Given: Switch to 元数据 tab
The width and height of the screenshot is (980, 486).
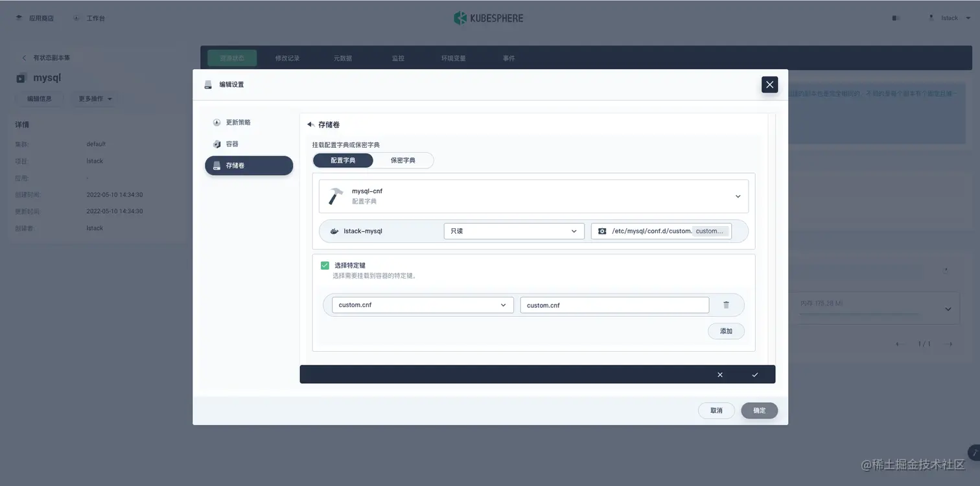Looking at the screenshot, I should coord(342,58).
